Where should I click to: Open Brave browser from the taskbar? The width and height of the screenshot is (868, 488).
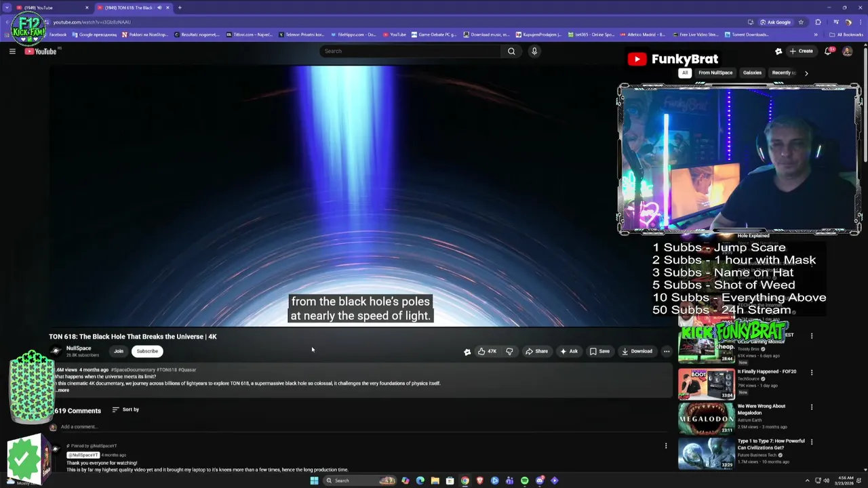(x=480, y=481)
